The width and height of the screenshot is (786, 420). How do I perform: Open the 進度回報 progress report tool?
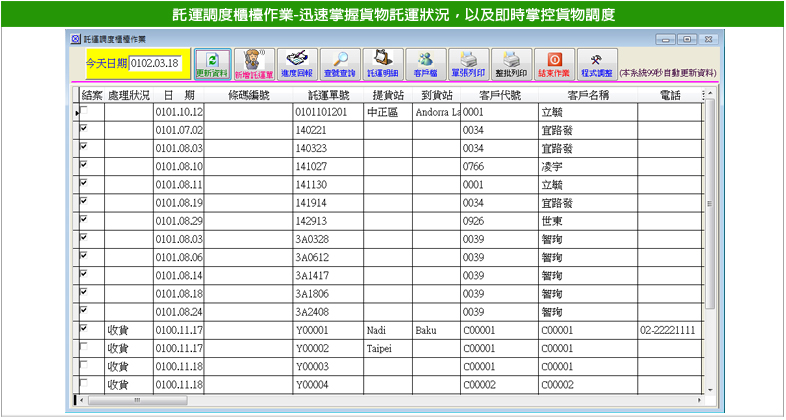297,65
